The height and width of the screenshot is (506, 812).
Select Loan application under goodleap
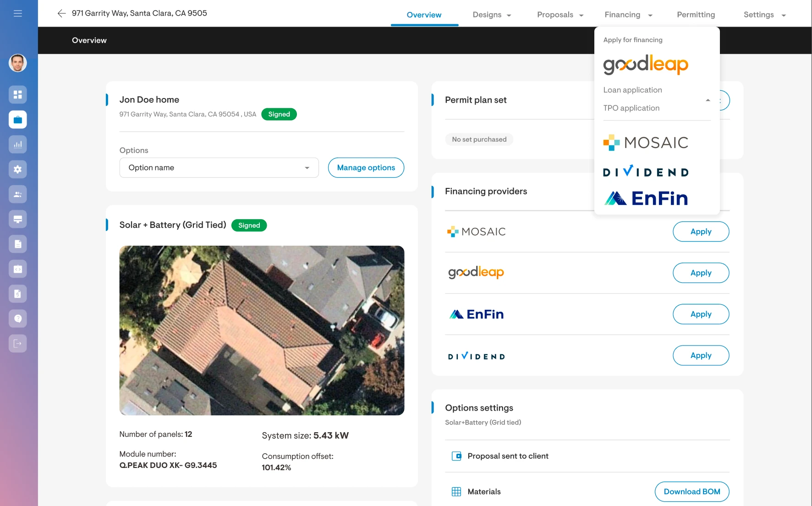coord(632,90)
